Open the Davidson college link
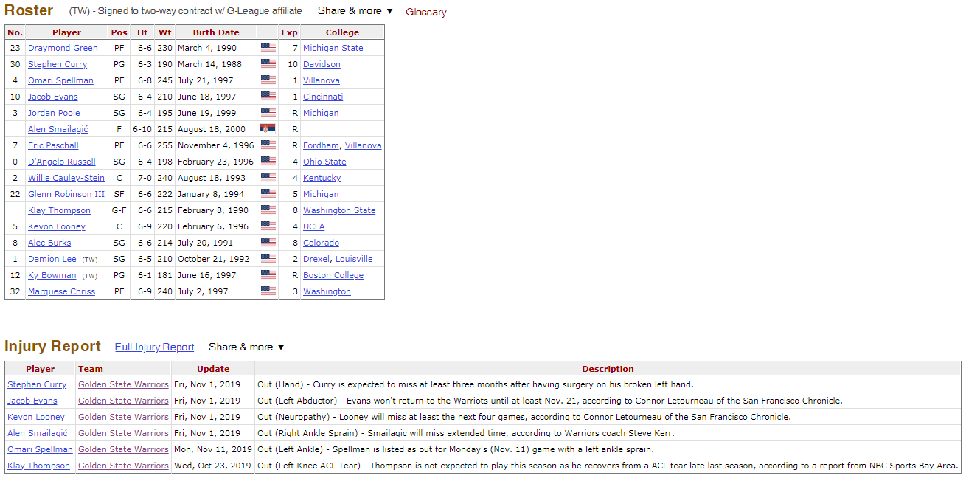The image size is (980, 481). tap(322, 64)
